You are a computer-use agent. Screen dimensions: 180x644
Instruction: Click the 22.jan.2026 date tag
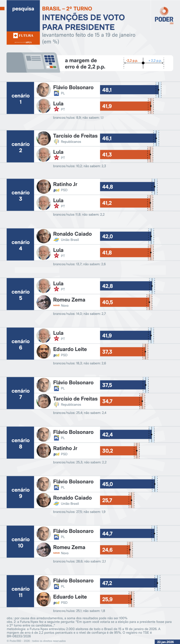(x=165, y=642)
